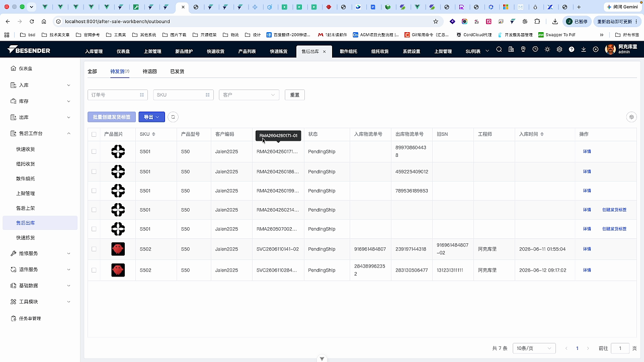The image size is (644, 362).
Task: Open the red monster product image for SVC2606110141-02
Action: pyautogui.click(x=118, y=249)
